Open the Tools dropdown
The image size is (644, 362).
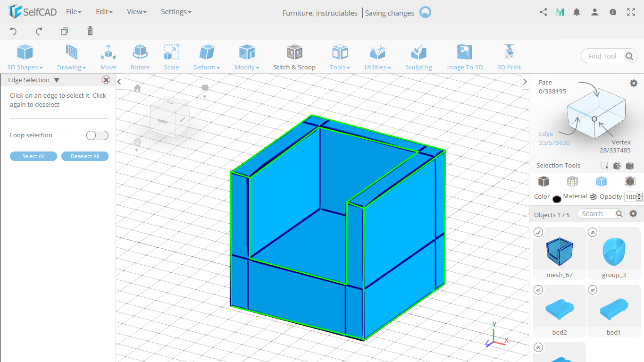[x=340, y=57]
